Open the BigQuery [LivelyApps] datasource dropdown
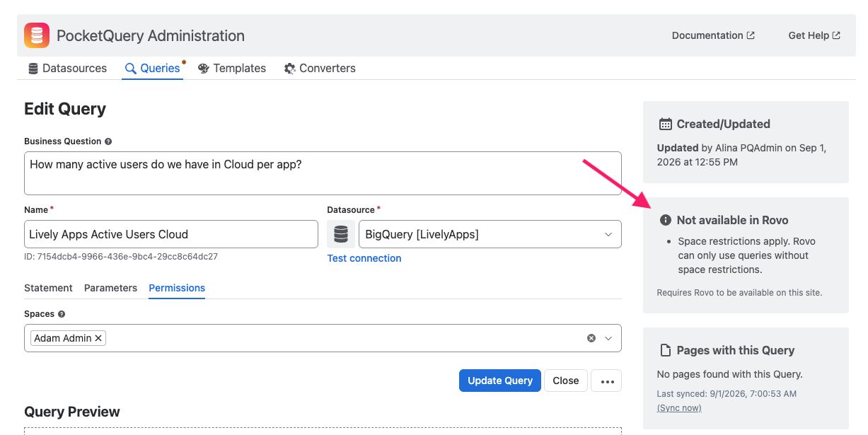Screen dimensions: 868x435 click(x=490, y=234)
